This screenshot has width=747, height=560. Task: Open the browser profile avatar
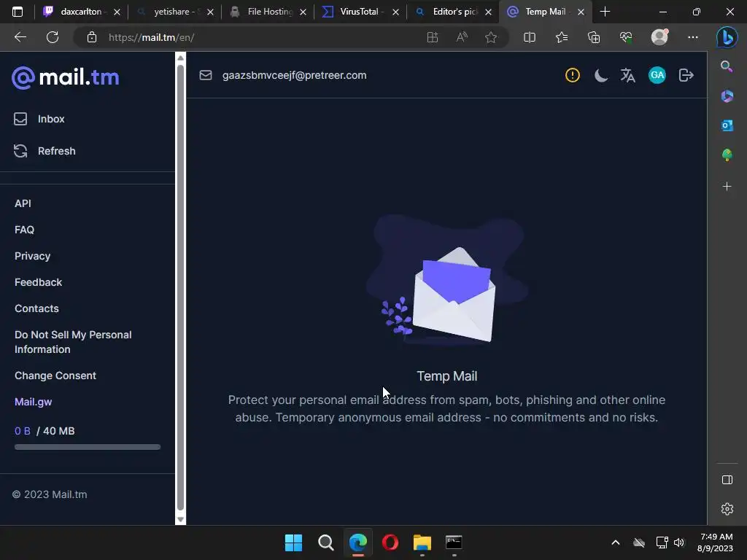click(659, 36)
